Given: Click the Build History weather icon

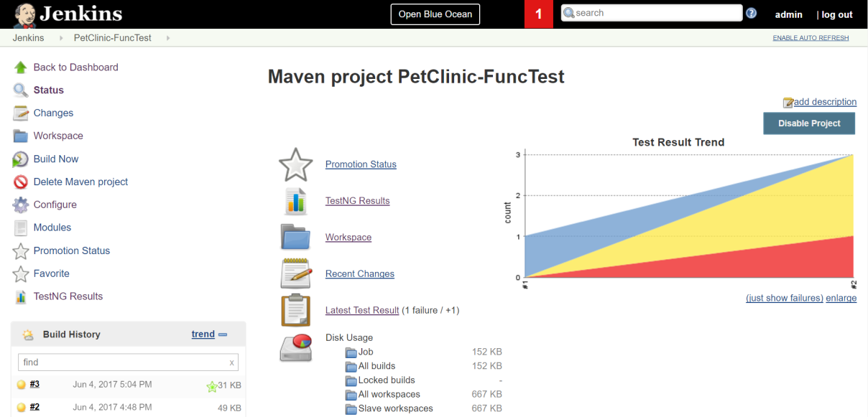Looking at the screenshot, I should click(27, 334).
